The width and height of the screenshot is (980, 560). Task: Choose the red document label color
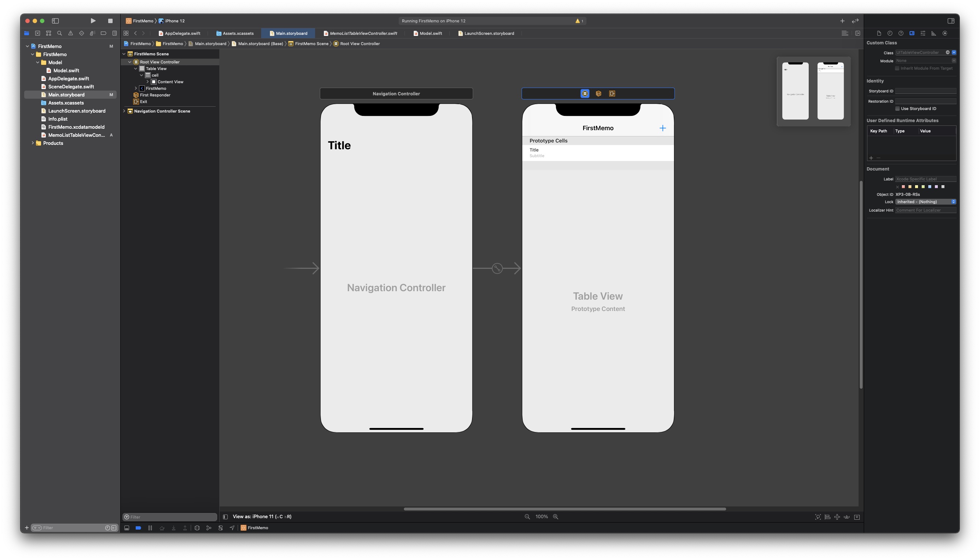(903, 187)
